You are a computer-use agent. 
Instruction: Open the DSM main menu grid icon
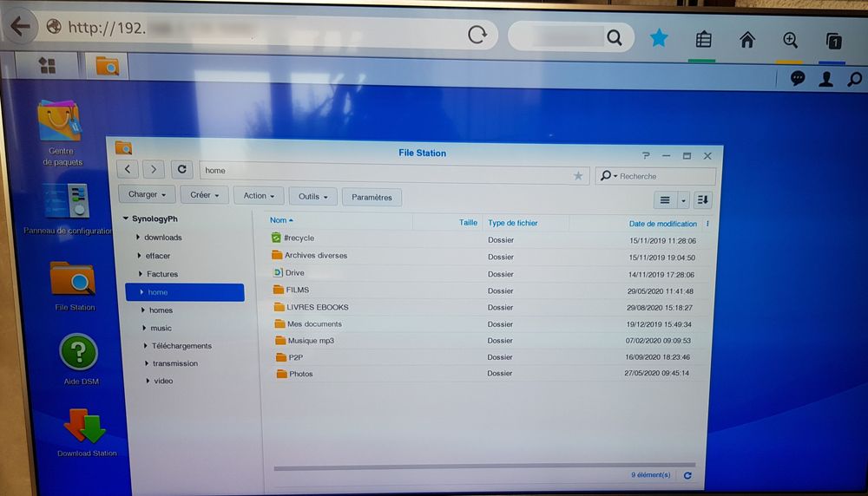click(47, 66)
